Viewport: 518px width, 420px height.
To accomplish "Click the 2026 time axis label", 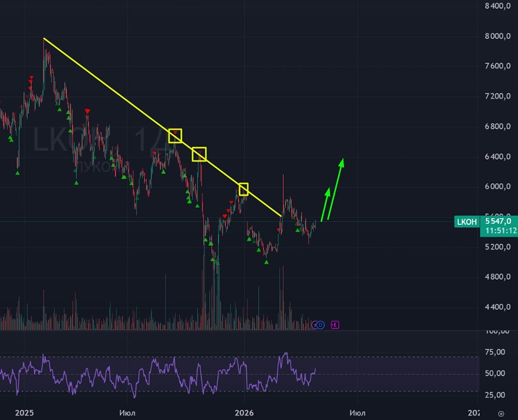I will click(244, 413).
